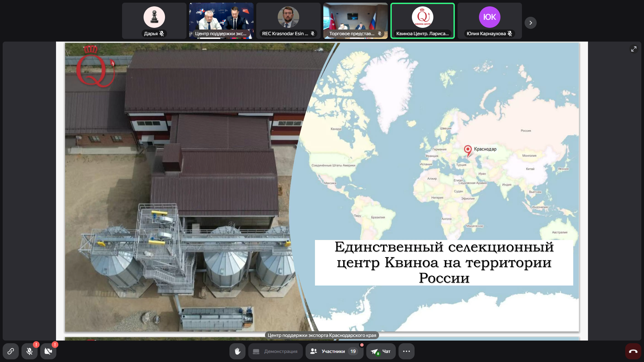Click muted mic icon on Дарья tile
The height and width of the screenshot is (362, 644).
(162, 34)
